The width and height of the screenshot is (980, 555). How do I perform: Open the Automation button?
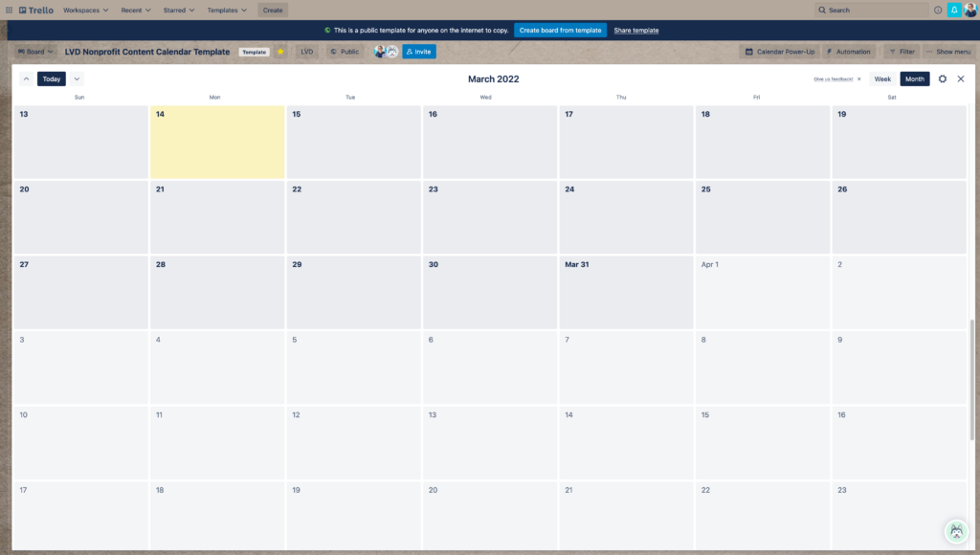[x=848, y=52]
